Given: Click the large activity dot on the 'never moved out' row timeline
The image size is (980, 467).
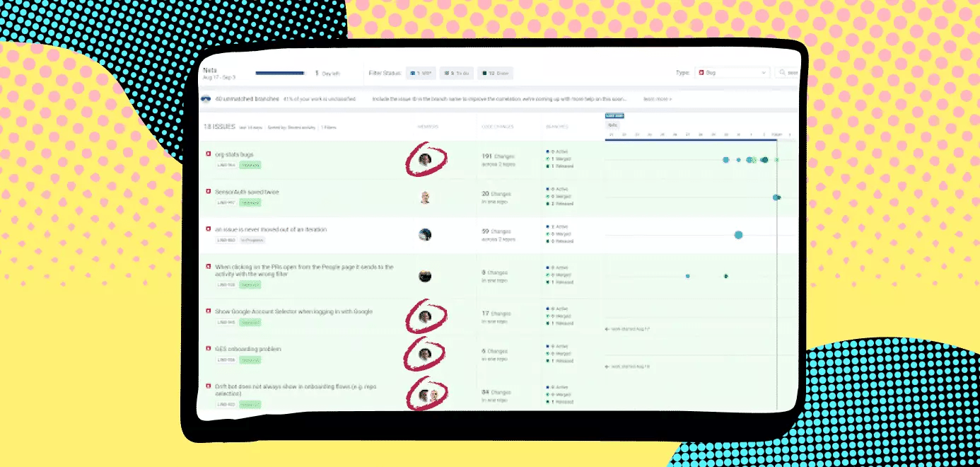Looking at the screenshot, I should tap(738, 235).
